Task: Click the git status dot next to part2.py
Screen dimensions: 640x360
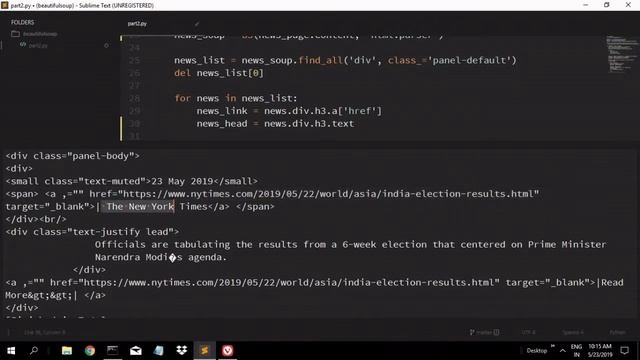Action: [x=107, y=46]
